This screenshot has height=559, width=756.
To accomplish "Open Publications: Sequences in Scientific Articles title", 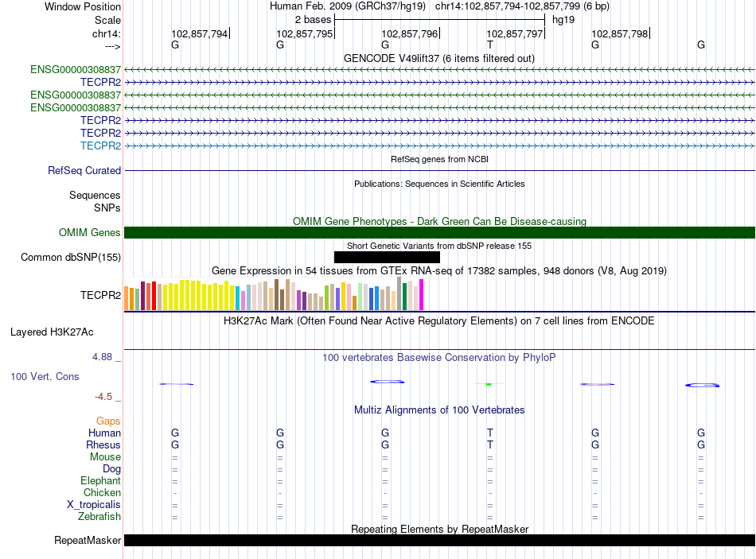I will [439, 184].
